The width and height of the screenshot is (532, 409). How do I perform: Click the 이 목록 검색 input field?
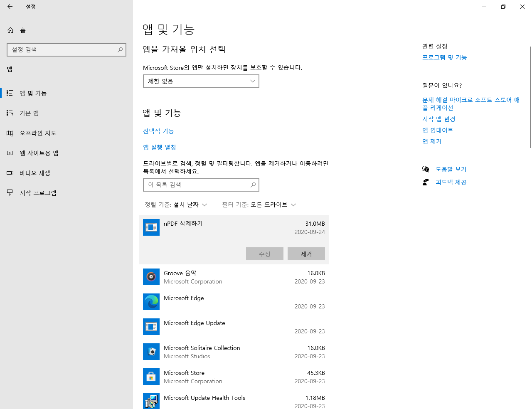[x=201, y=185]
